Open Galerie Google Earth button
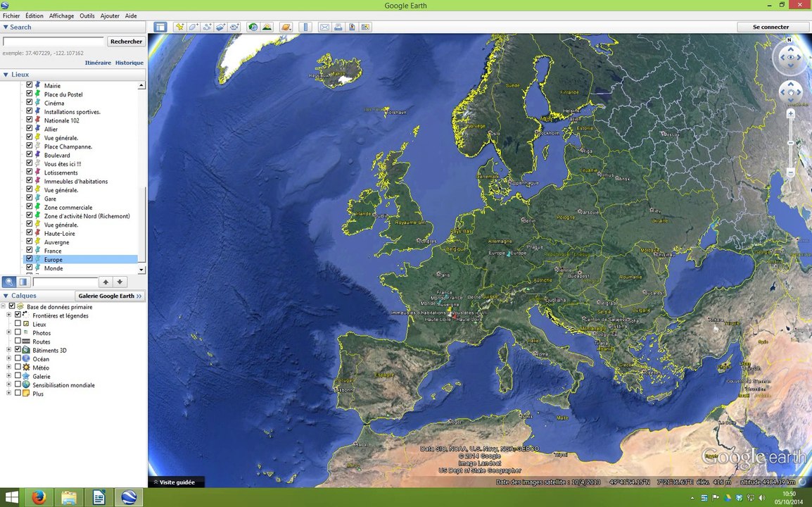Image resolution: width=812 pixels, height=507 pixels. tap(110, 296)
